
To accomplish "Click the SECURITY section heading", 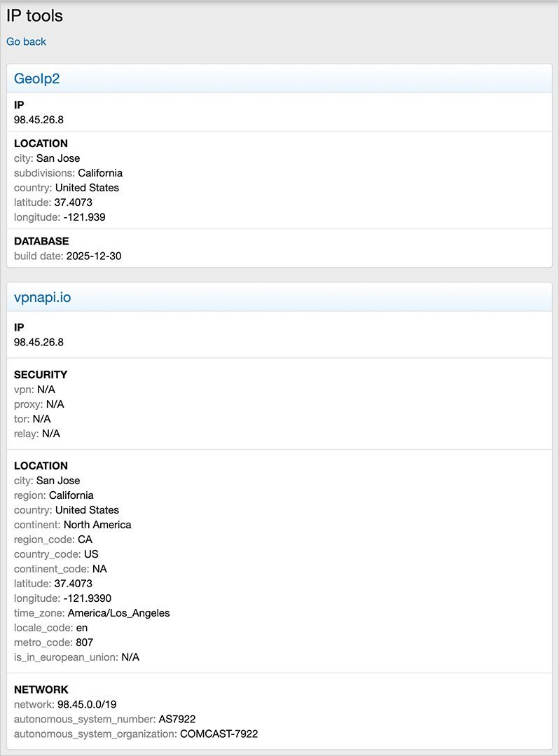I will (41, 374).
